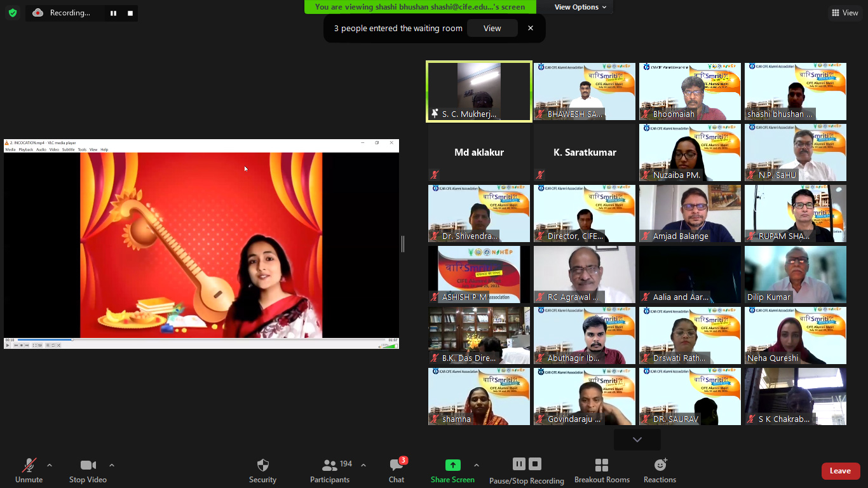Image resolution: width=868 pixels, height=488 pixels.
Task: Stop recording from the top recording bar
Action: (x=130, y=13)
